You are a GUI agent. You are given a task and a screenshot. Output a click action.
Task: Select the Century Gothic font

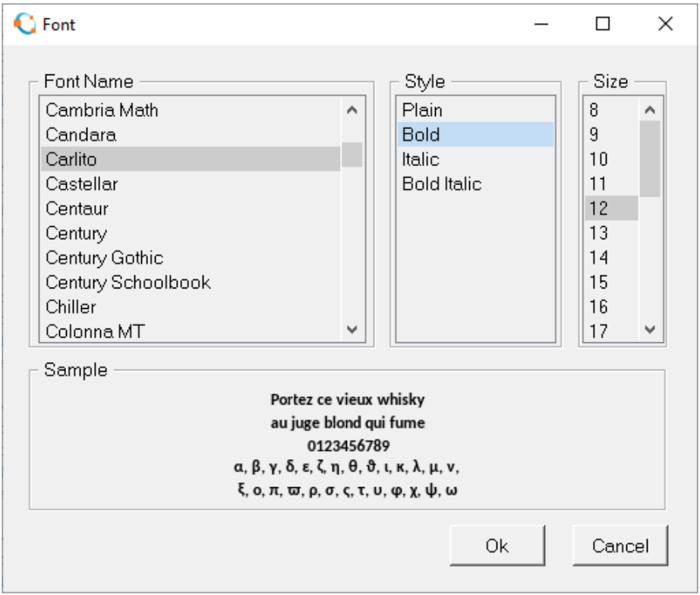191,257
